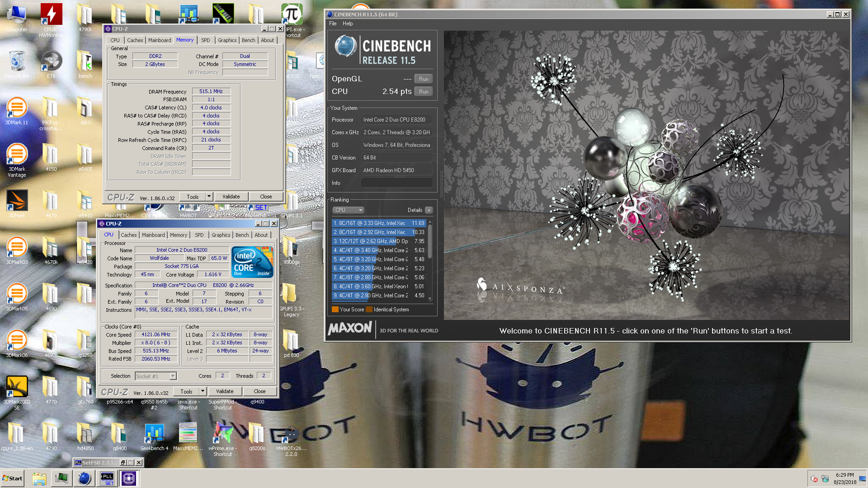Open the wPrime.exe shortcut icon
868x488 pixels.
(x=223, y=439)
